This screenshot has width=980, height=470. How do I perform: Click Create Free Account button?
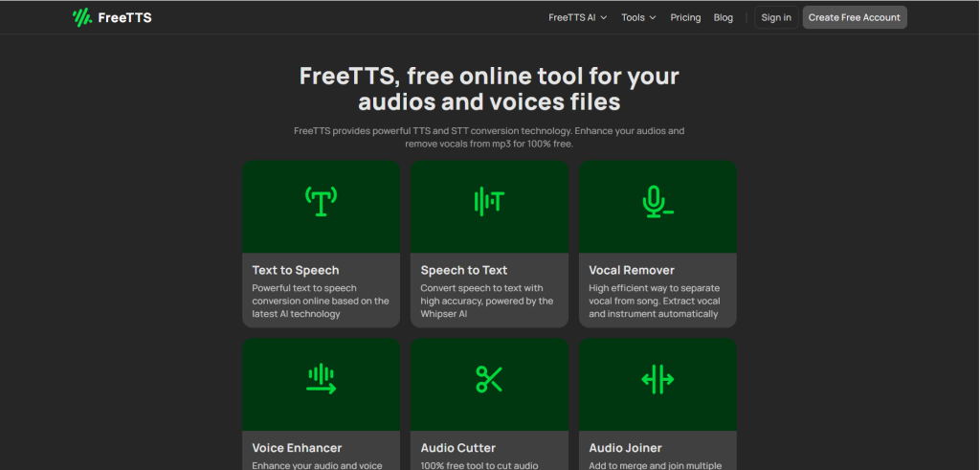[x=855, y=17]
